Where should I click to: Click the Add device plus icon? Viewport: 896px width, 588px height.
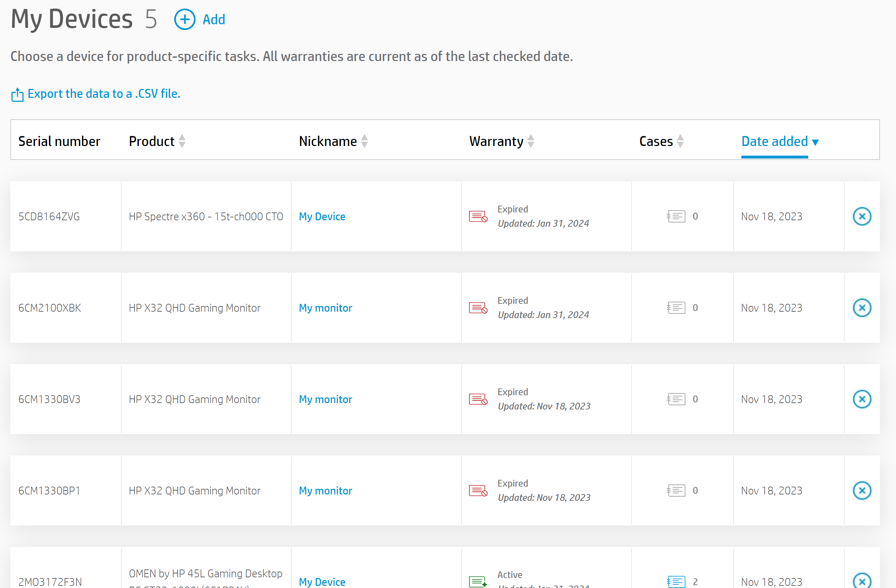pyautogui.click(x=185, y=19)
